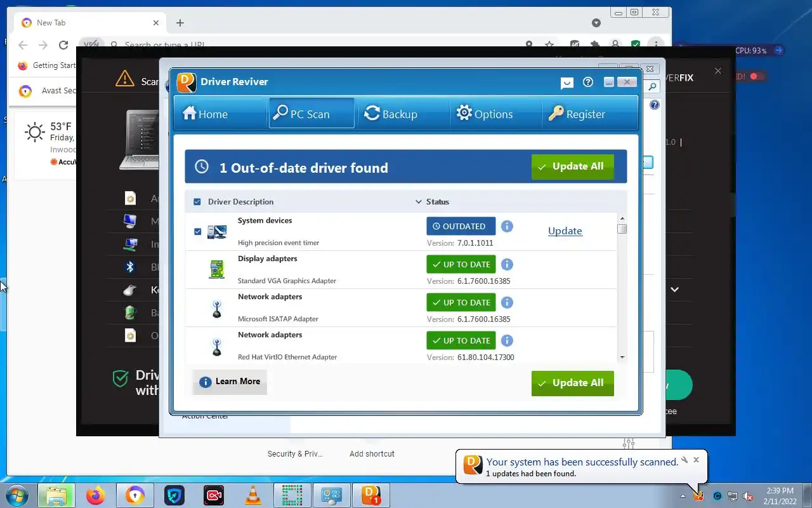812x508 pixels.
Task: Click Update All in the out-of-date driver banner
Action: point(572,166)
